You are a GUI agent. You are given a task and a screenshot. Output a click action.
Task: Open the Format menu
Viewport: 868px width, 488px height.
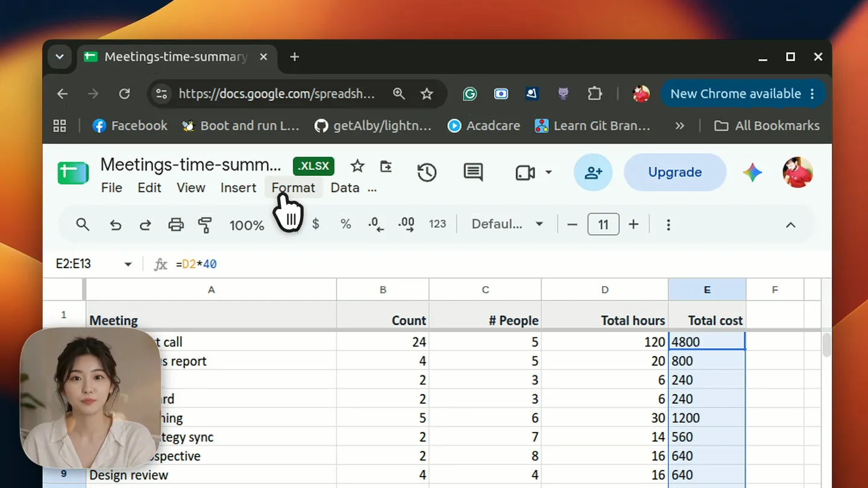tap(293, 187)
